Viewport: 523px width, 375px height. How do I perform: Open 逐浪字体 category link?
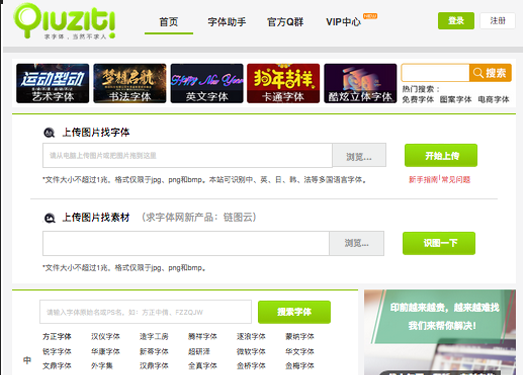(251, 336)
